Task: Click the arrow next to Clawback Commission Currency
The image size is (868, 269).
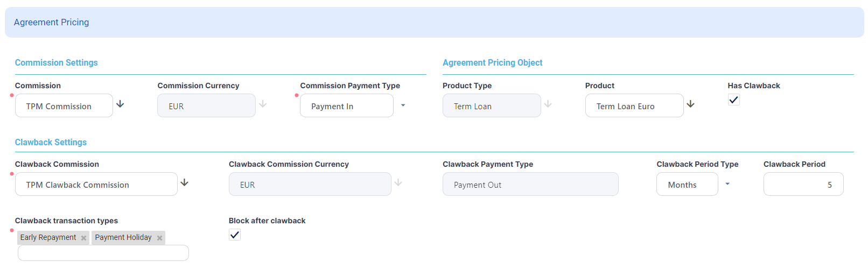Action: (398, 183)
